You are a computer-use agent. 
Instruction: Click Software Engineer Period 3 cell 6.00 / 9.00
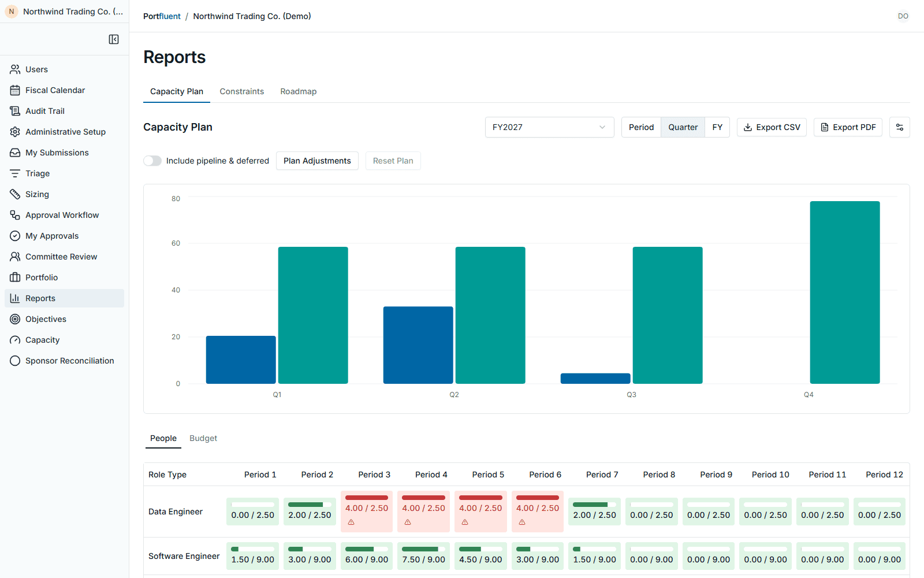(x=367, y=556)
